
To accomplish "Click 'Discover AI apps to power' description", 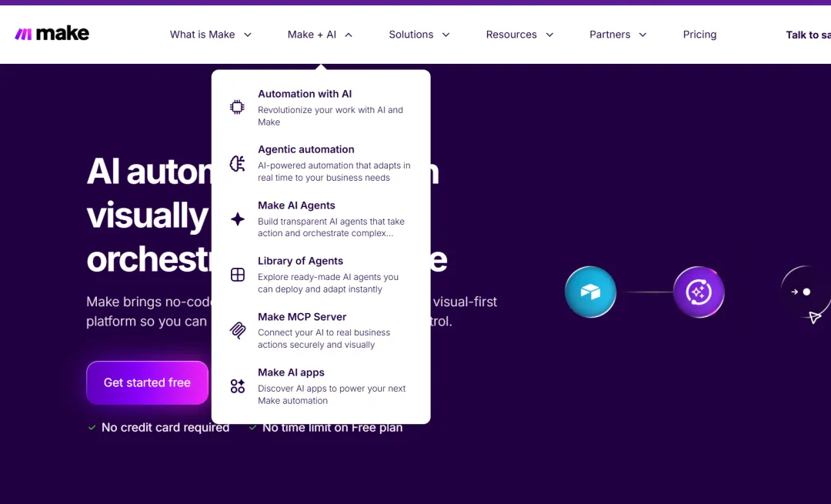I will (x=332, y=394).
